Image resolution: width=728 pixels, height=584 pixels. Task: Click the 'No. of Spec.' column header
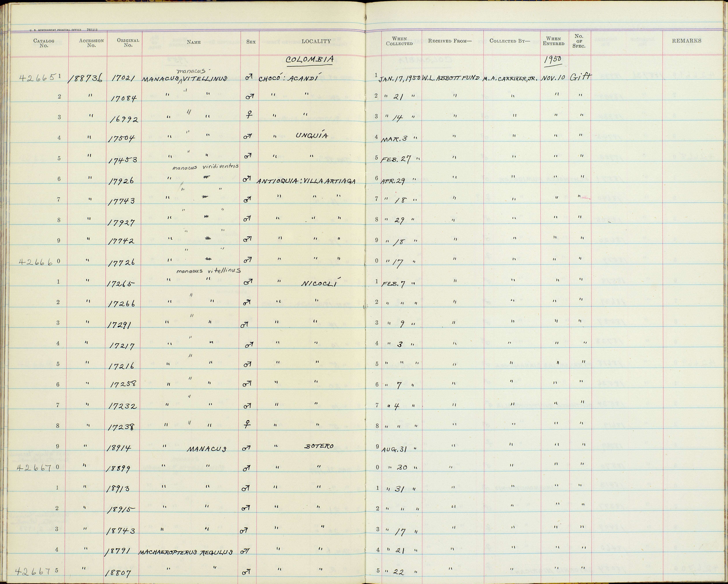tap(579, 41)
